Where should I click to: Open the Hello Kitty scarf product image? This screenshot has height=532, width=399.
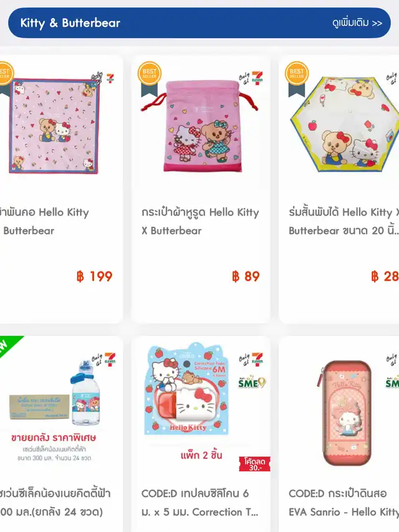(x=54, y=126)
